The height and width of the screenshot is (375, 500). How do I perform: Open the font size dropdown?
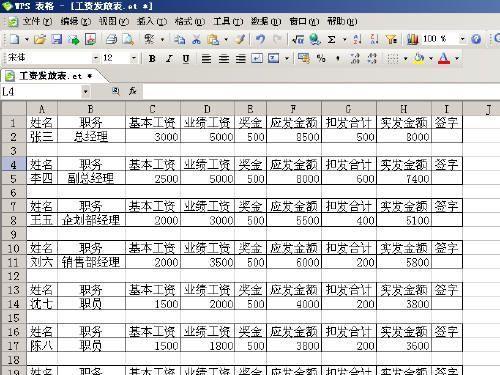coord(134,59)
